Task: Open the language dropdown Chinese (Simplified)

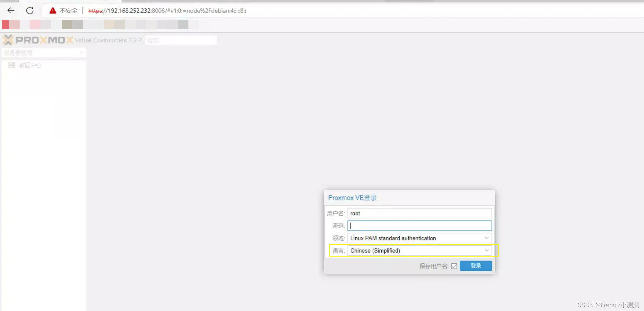Action: click(x=419, y=250)
